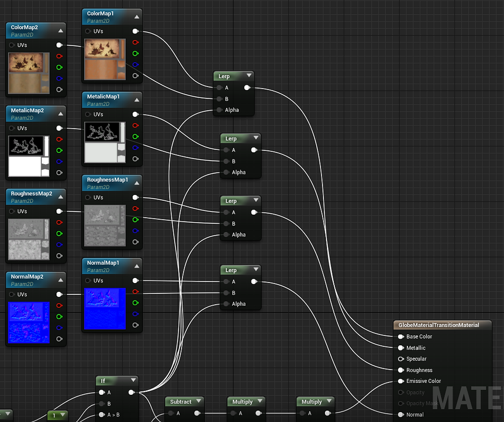Click ColorMap2 red channel output pin
This screenshot has height=422, width=504.
click(60, 56)
